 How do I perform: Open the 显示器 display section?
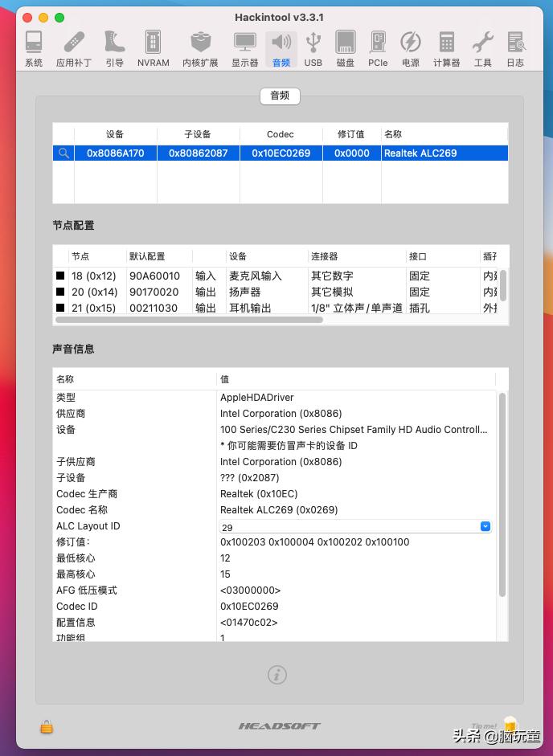coord(244,49)
